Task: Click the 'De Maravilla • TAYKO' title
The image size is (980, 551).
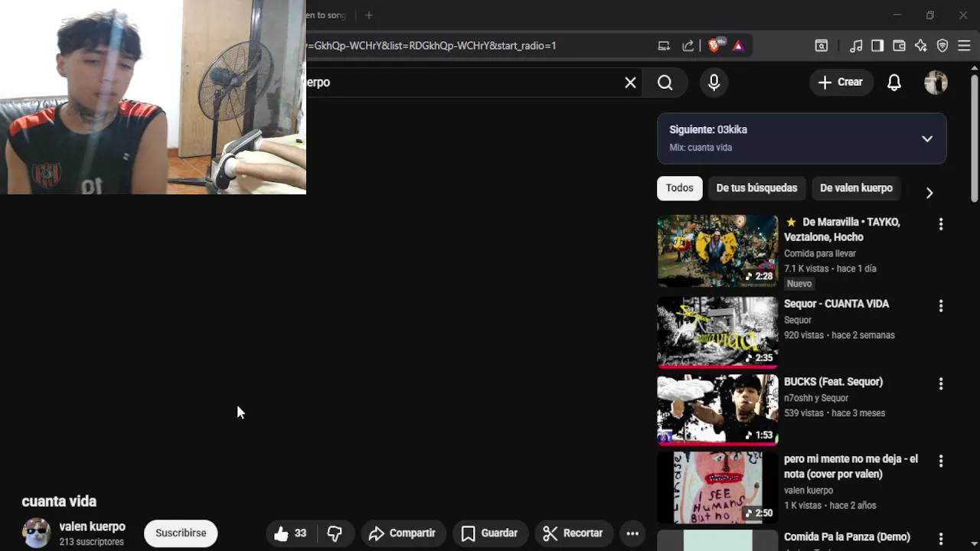Action: tap(842, 230)
